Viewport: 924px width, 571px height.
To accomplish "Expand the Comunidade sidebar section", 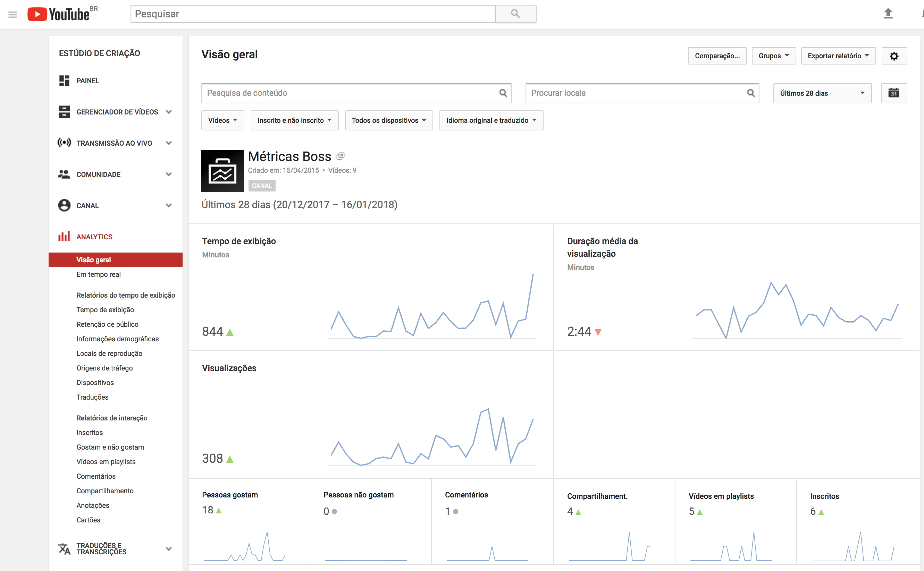I will [x=169, y=174].
